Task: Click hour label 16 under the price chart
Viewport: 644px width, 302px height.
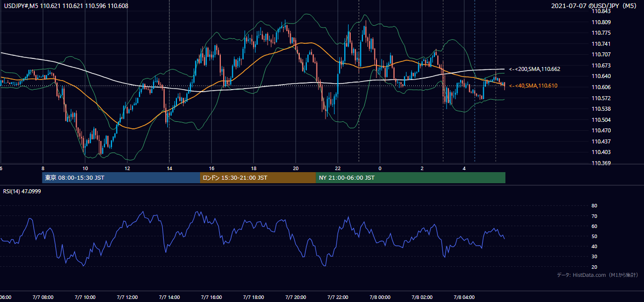Action: point(212,168)
